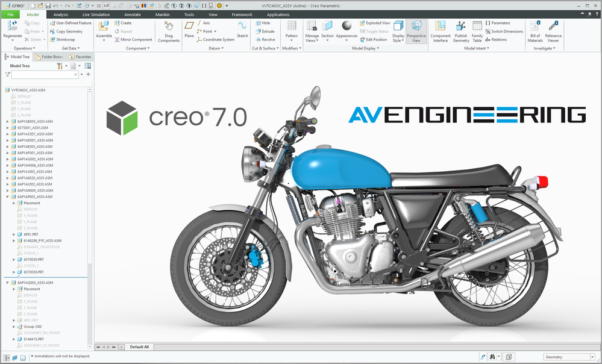
Task: Click the Save icon in quick access toolbar
Action: click(x=48, y=6)
